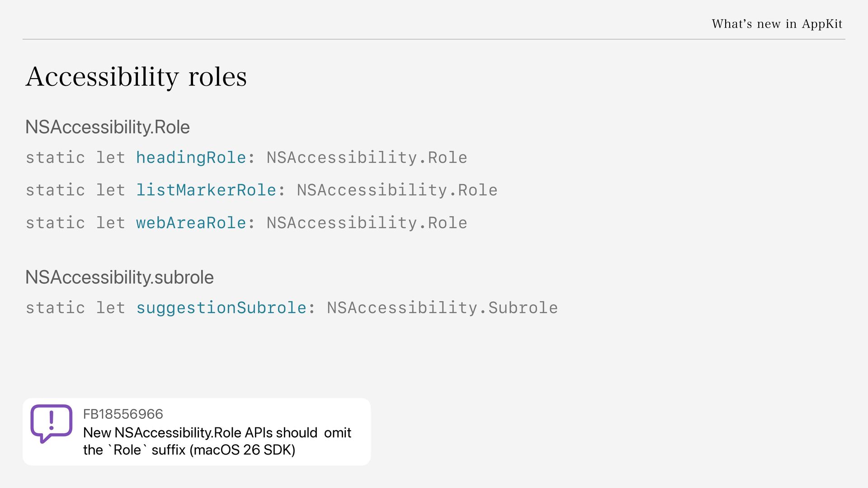Image resolution: width=868 pixels, height=488 pixels.
Task: Click NSAccessibility.Role type on headingRole line
Action: pos(367,158)
